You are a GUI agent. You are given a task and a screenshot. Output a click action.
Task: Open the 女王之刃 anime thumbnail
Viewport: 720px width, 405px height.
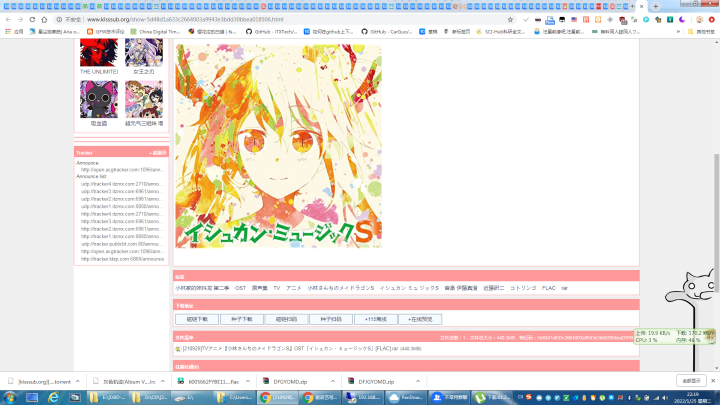144,53
